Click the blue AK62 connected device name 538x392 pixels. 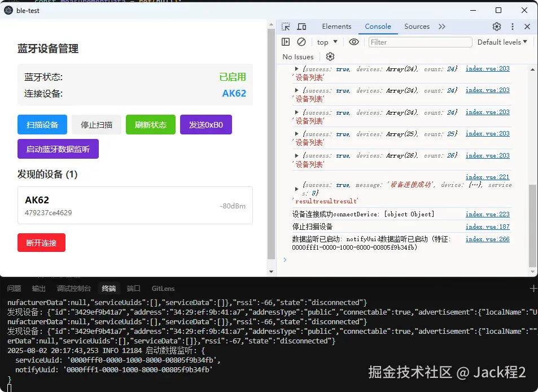coord(234,93)
